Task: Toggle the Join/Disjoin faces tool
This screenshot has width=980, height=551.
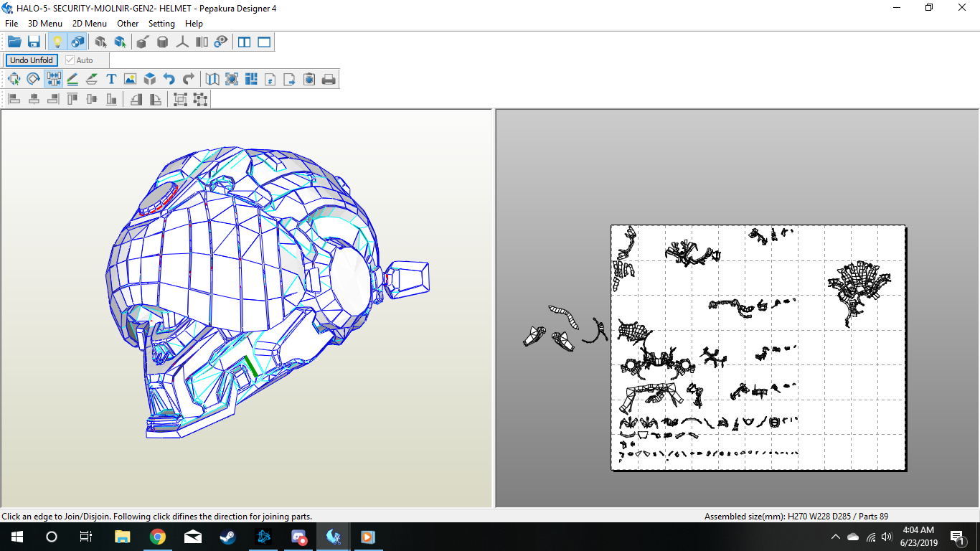Action: (53, 79)
